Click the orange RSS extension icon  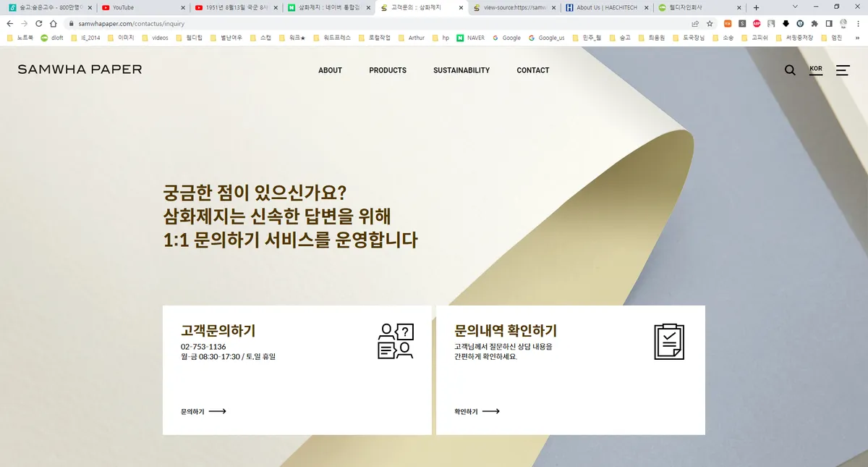click(x=728, y=23)
